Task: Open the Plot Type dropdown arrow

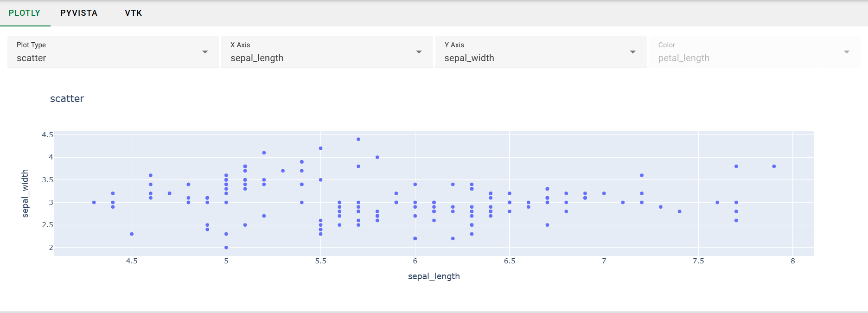Action: click(205, 52)
